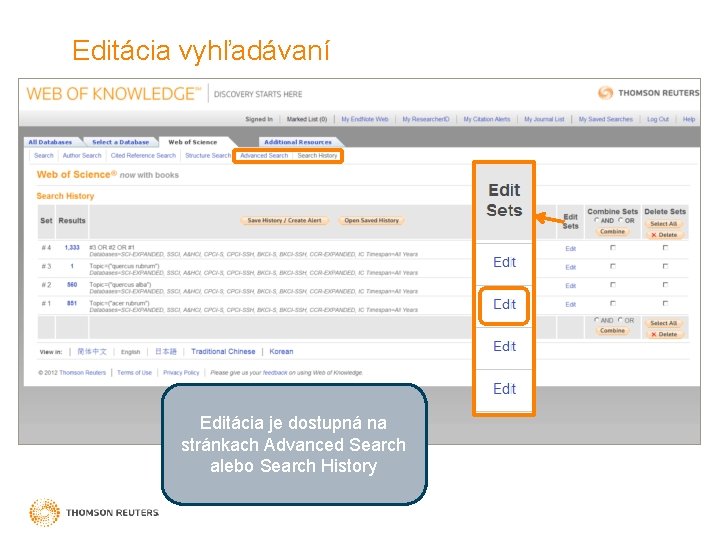
Task: Open the Select a Database tab
Action: pos(120,142)
